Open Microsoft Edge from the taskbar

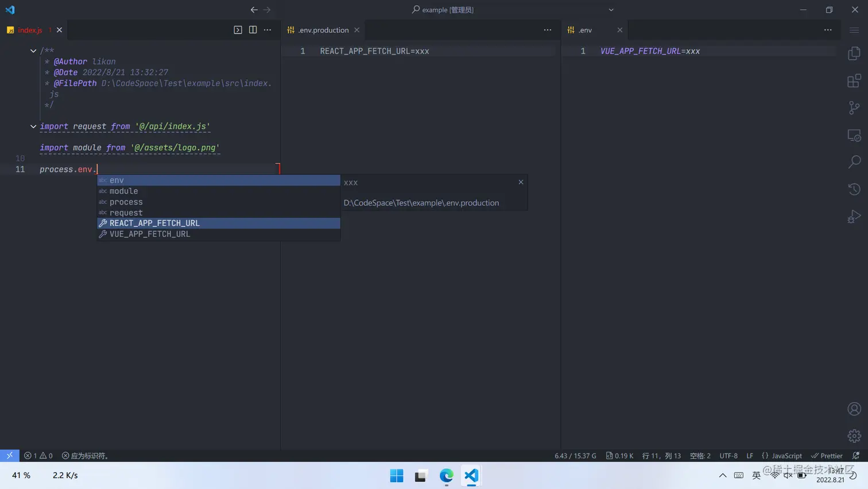click(x=447, y=476)
